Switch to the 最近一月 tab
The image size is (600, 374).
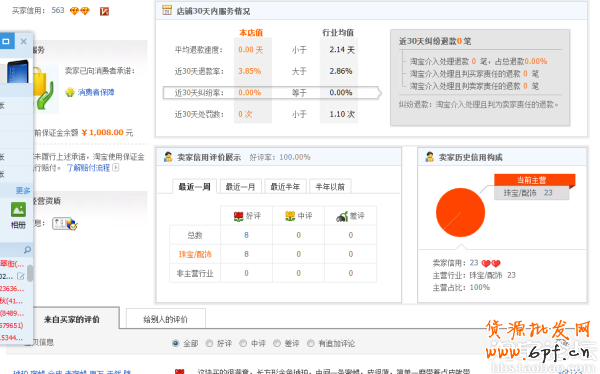point(240,186)
